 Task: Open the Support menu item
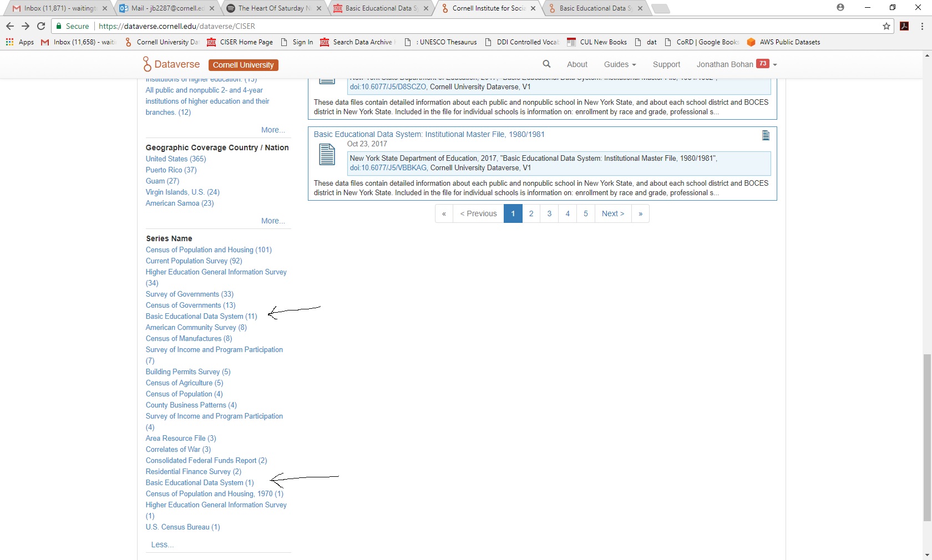[x=666, y=64]
